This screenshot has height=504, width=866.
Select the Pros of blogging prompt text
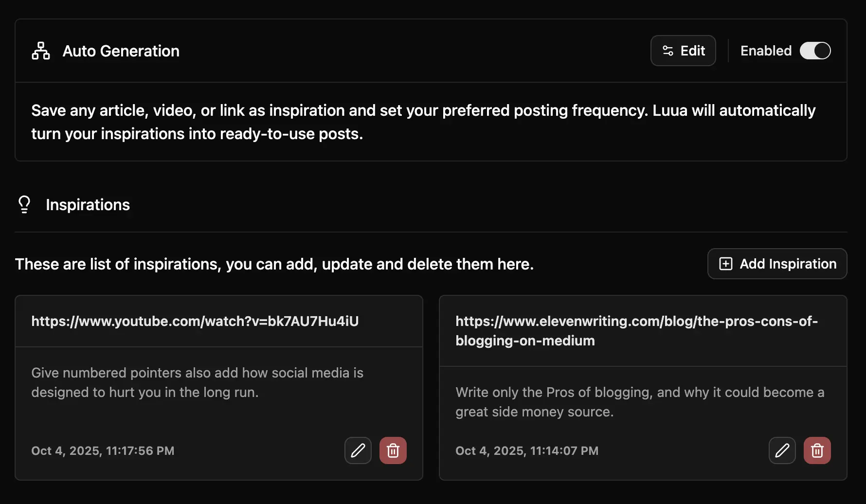click(x=639, y=402)
